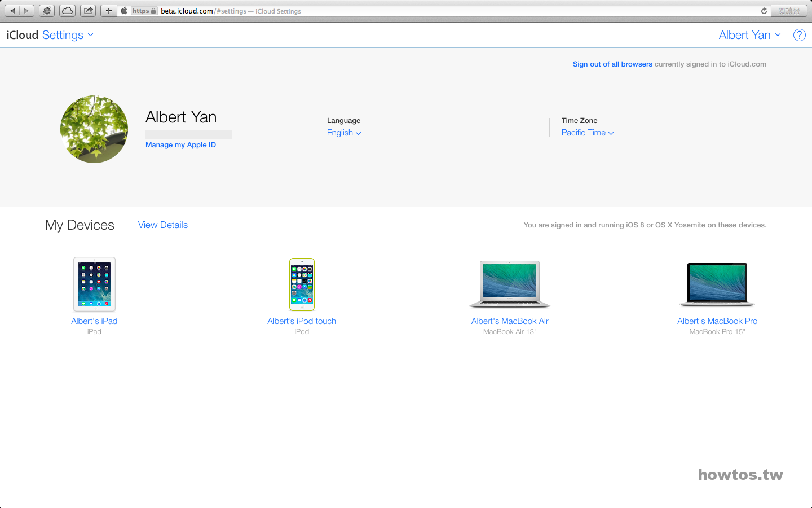Select Albert's iPod touch device image
Screen dimensions: 812x508
pos(302,284)
